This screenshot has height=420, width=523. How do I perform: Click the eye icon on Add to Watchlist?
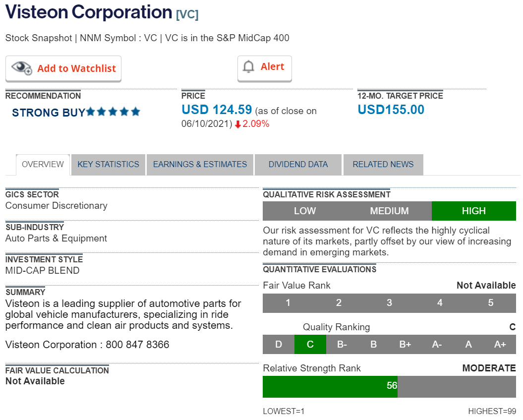pos(21,68)
